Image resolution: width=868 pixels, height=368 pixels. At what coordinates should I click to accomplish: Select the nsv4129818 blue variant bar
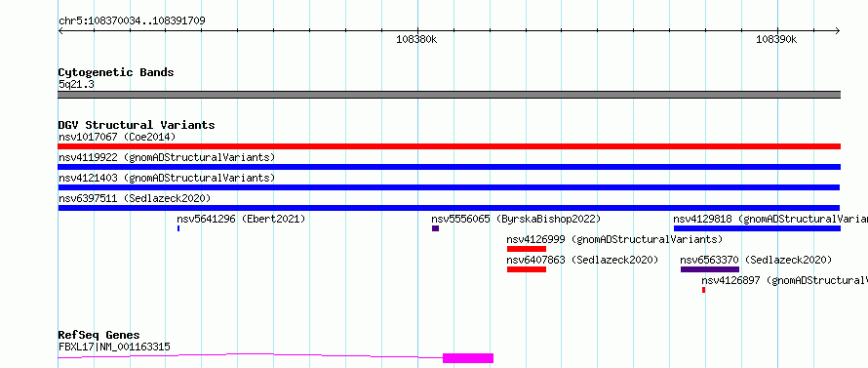pyautogui.click(x=757, y=228)
